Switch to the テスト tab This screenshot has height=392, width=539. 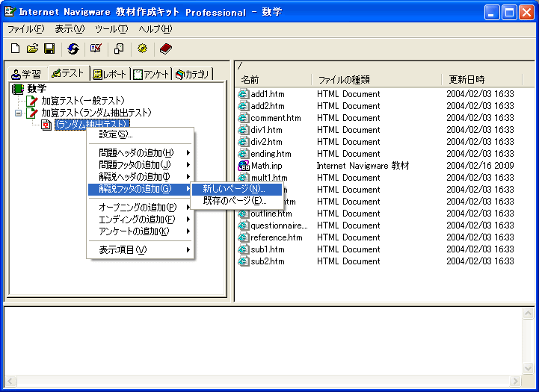69,72
